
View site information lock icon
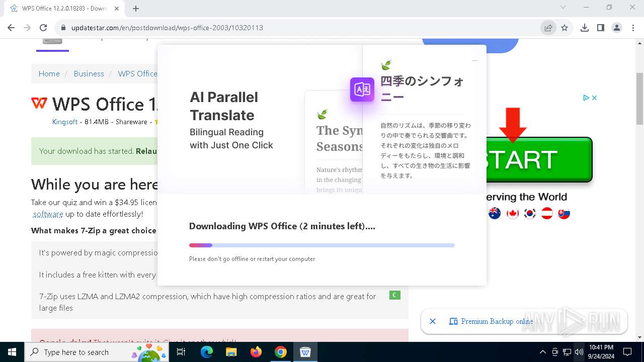click(63, 28)
